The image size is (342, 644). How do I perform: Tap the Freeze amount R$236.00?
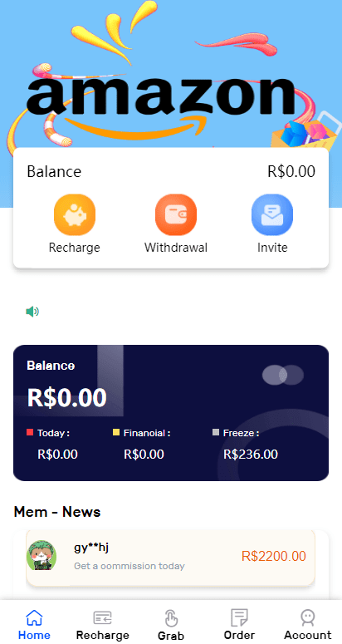(x=251, y=455)
